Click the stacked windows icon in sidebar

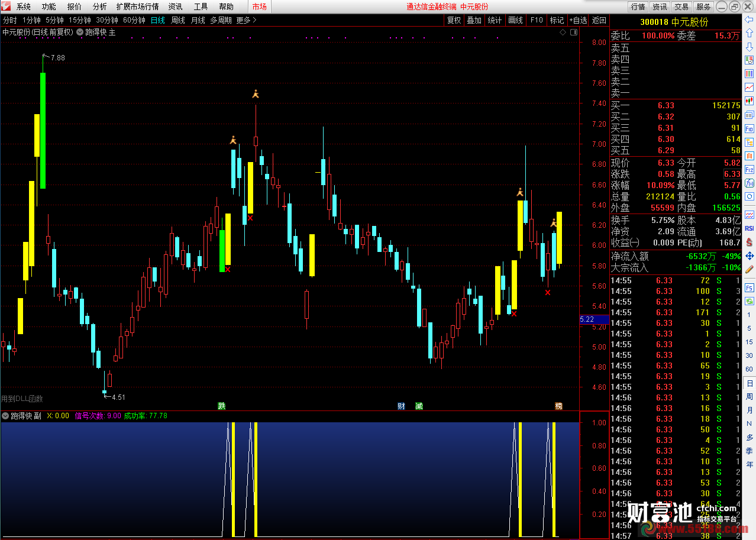[749, 115]
